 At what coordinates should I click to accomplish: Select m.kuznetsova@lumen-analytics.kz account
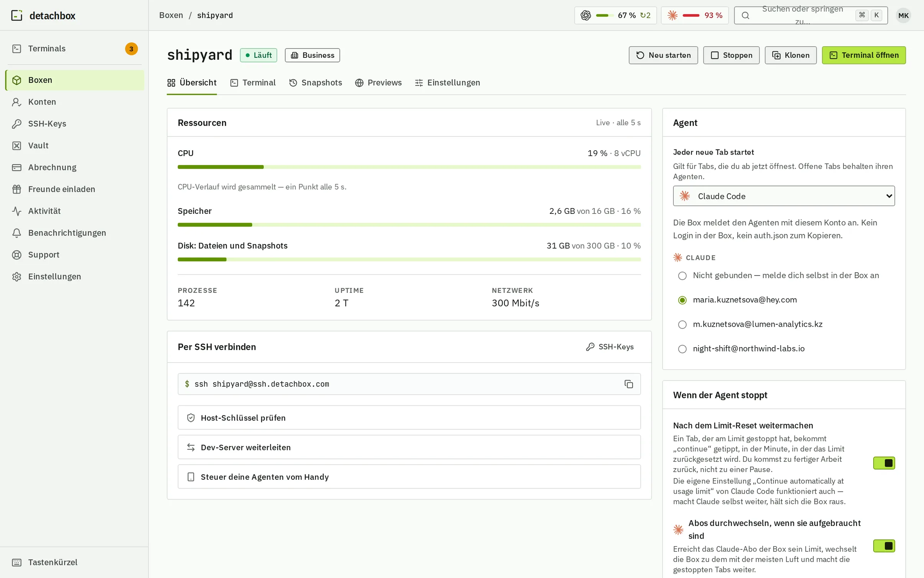click(x=682, y=324)
